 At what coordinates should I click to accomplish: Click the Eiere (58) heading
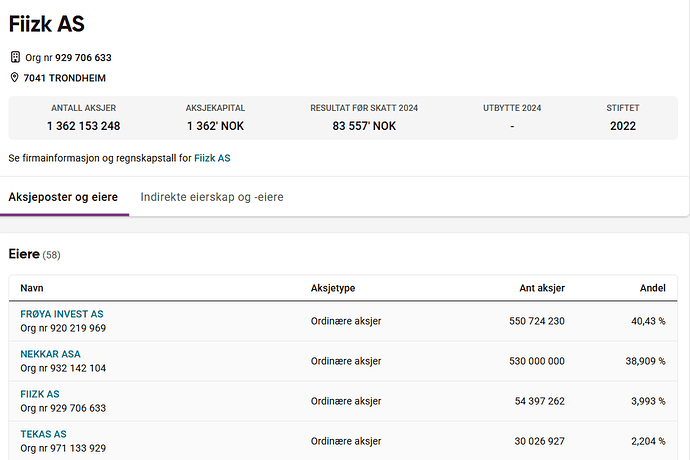click(34, 254)
